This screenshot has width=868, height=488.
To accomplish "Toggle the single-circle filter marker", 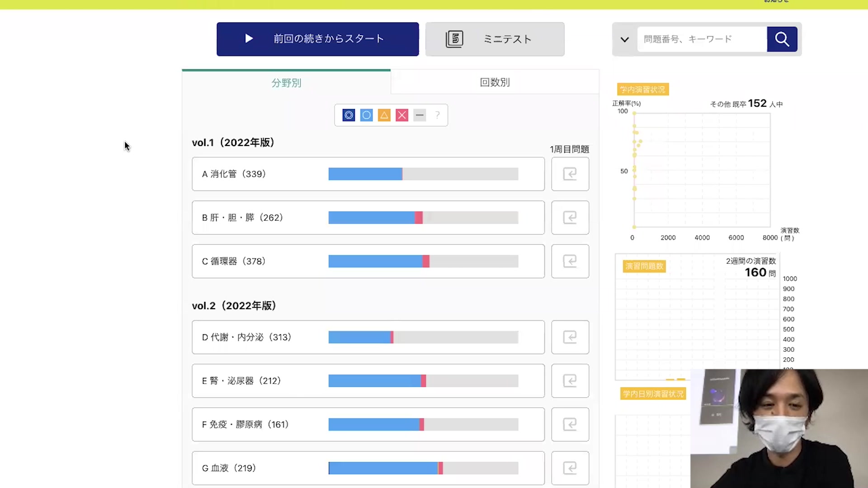I will (x=366, y=115).
